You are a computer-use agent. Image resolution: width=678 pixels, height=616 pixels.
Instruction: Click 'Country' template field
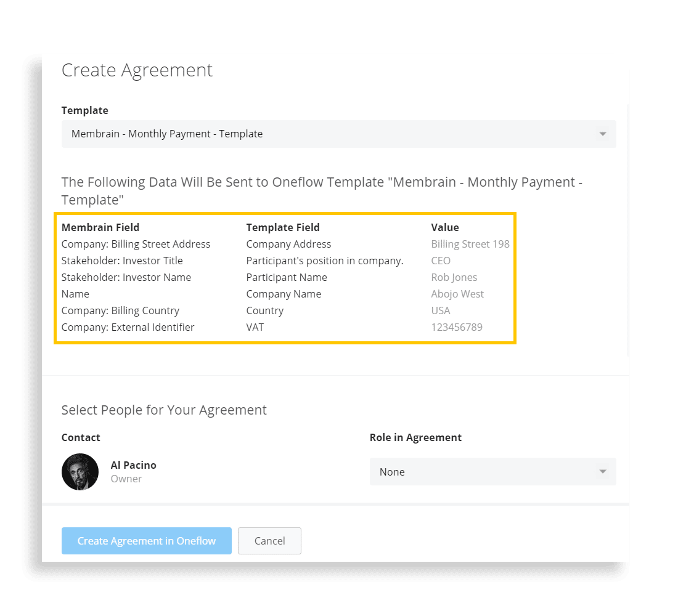click(265, 311)
